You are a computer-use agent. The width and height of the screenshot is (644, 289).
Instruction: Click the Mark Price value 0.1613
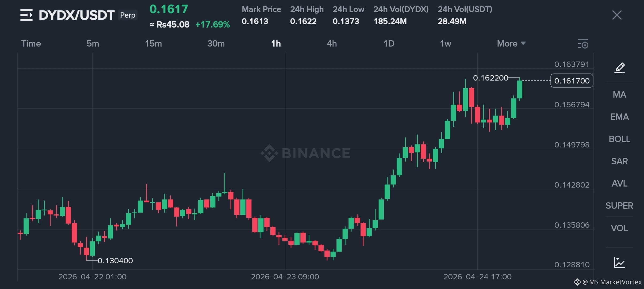255,21
